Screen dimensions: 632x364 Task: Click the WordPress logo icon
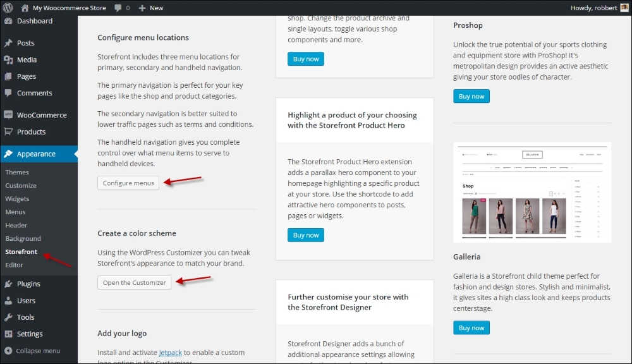click(8, 8)
